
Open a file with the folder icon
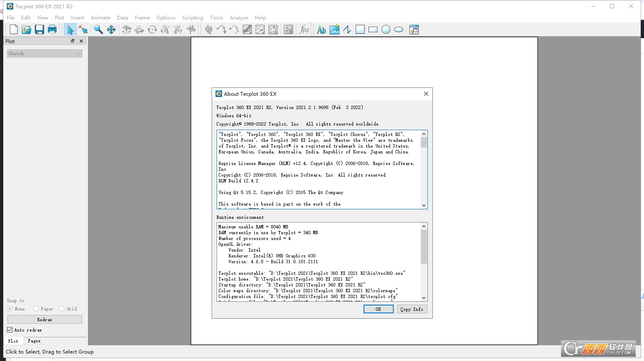[x=27, y=29]
